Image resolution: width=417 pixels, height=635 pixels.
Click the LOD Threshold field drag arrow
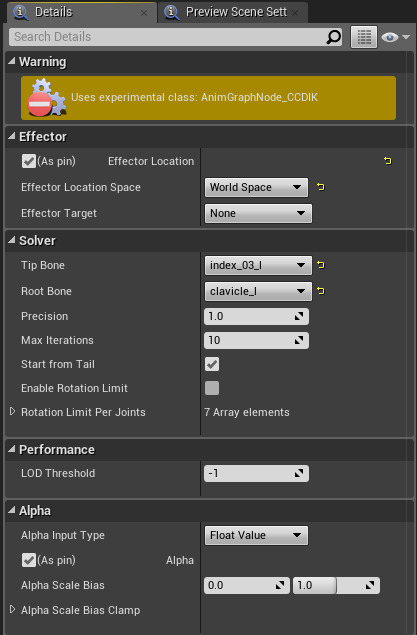click(x=299, y=473)
